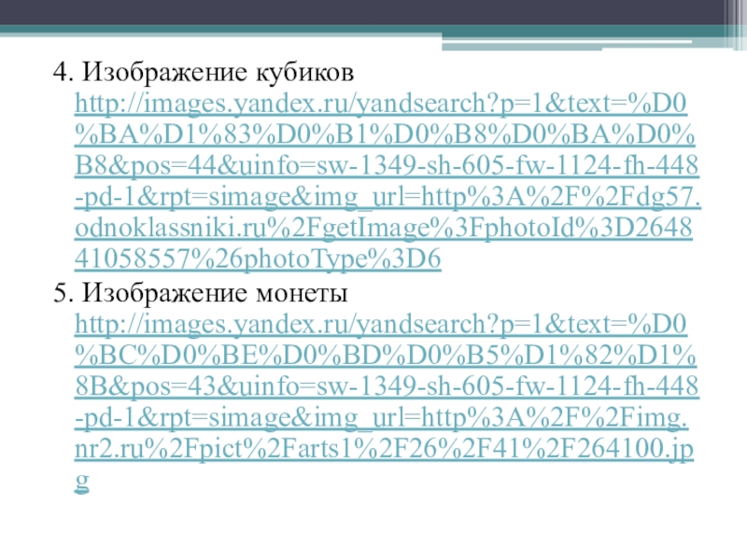Image resolution: width=747 pixels, height=560 pixels.
Task: Open the coin image Yandex link
Action: tap(386, 403)
